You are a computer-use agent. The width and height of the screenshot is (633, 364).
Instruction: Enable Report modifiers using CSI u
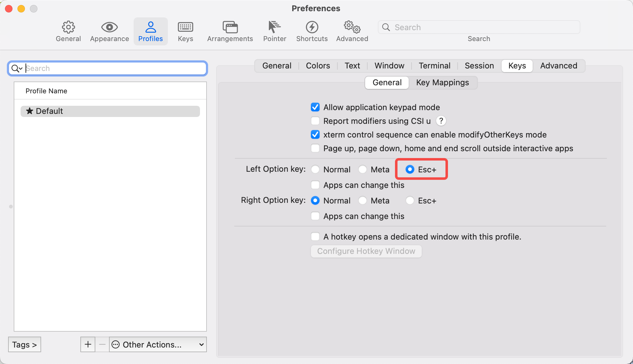(x=315, y=121)
